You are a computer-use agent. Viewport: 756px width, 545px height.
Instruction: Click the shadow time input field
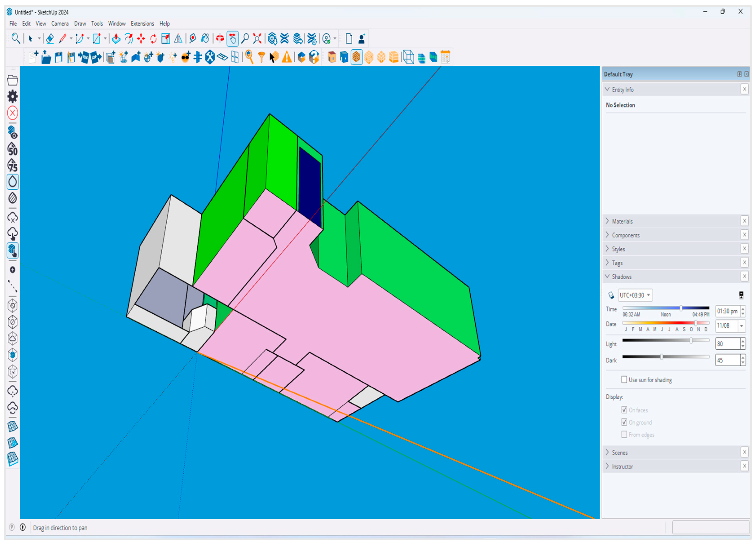[x=727, y=311]
